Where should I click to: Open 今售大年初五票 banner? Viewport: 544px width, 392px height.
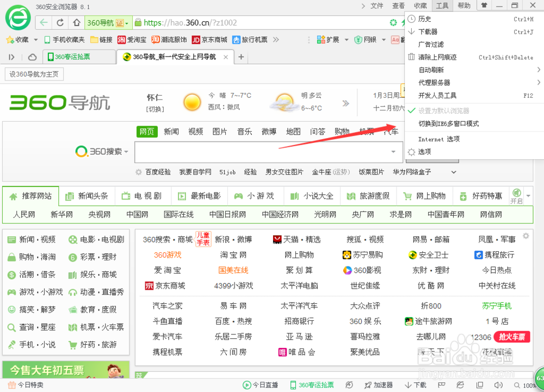click(x=66, y=370)
